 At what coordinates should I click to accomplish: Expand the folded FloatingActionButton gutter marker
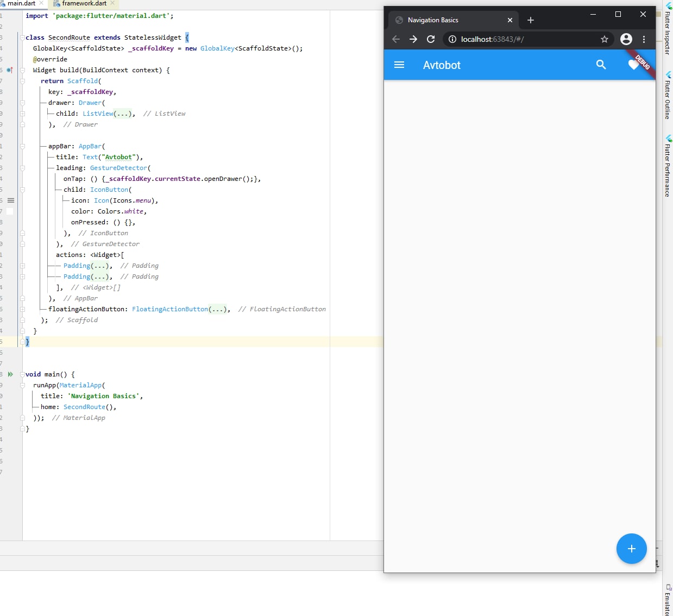tap(22, 309)
